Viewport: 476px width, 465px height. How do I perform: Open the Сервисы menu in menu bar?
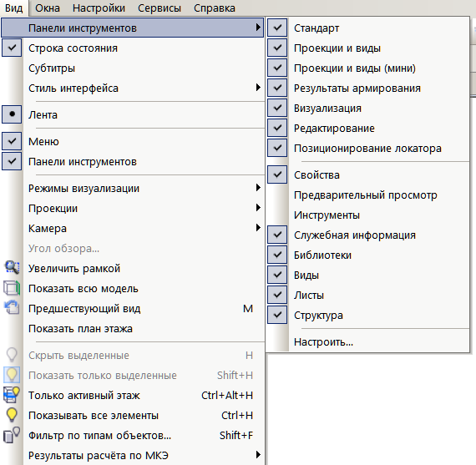(160, 8)
